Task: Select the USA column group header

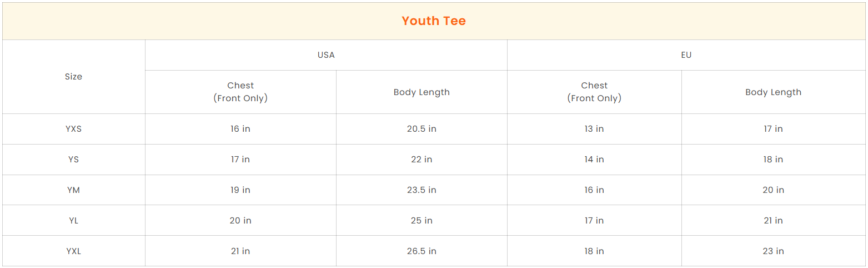Action: (x=326, y=55)
